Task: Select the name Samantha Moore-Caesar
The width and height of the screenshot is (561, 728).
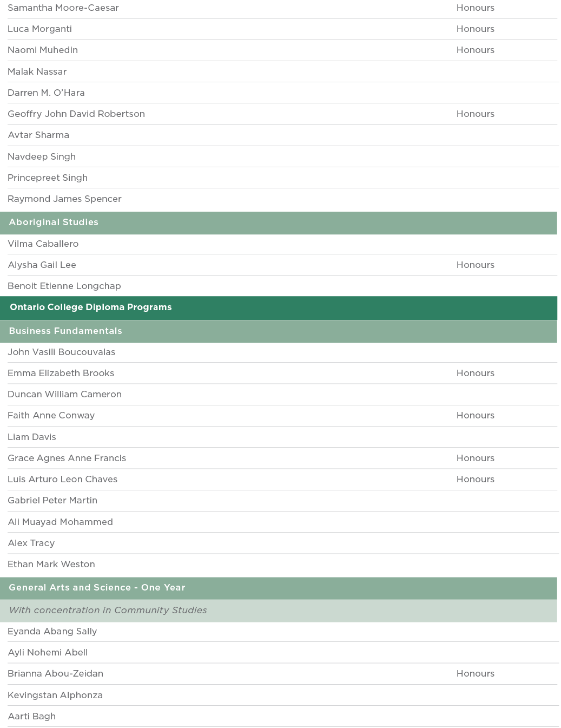Action: click(x=63, y=8)
